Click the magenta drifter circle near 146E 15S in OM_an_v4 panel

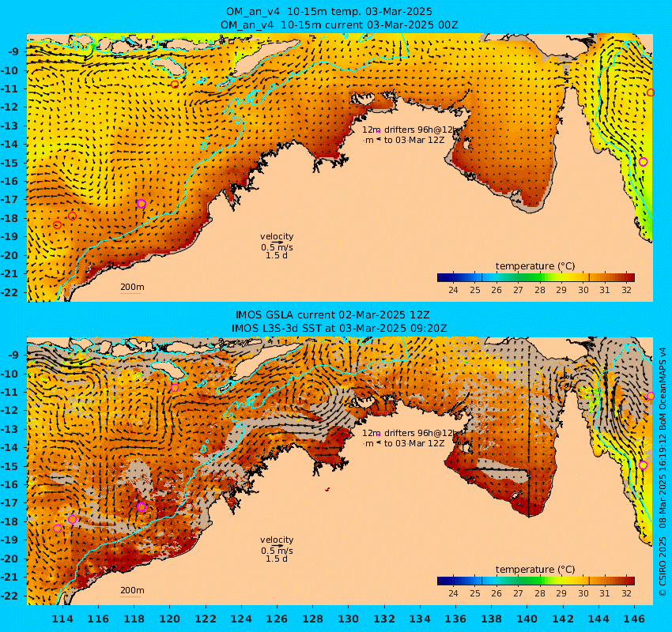point(643,162)
